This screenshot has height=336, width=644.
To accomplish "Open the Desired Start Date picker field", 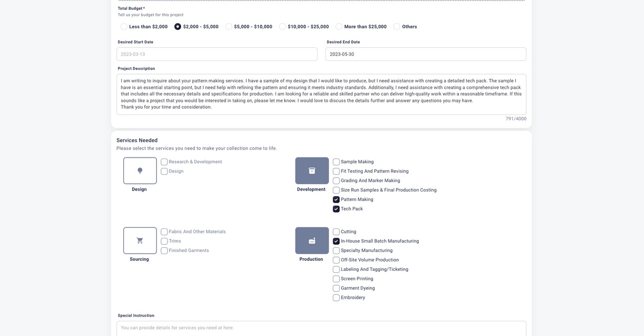I will tap(217, 54).
